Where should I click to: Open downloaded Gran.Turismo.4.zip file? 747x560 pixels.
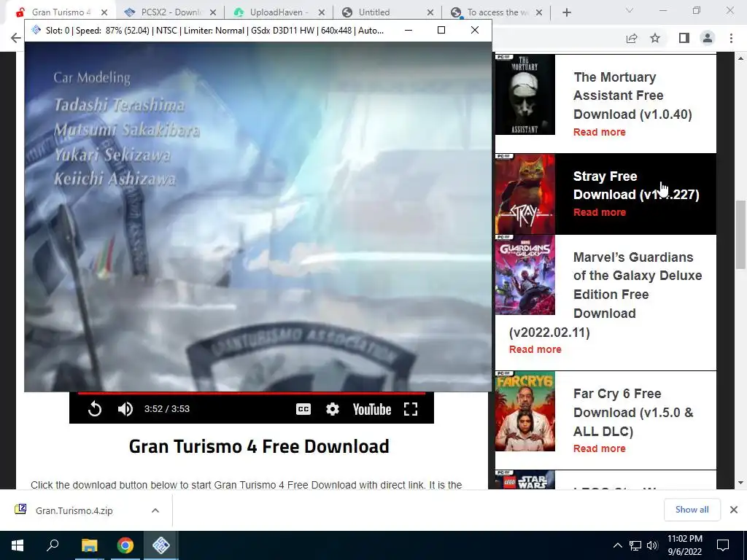[74, 510]
